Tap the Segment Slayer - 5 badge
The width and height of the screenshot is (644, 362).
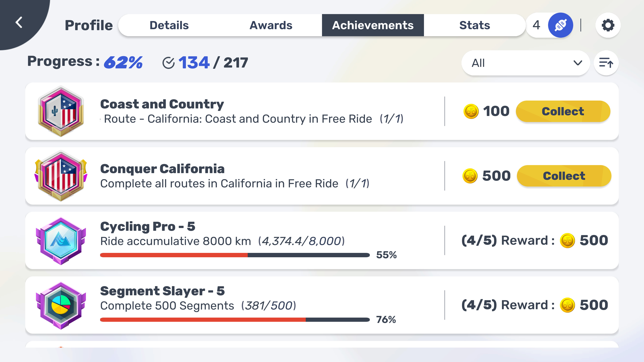61,305
